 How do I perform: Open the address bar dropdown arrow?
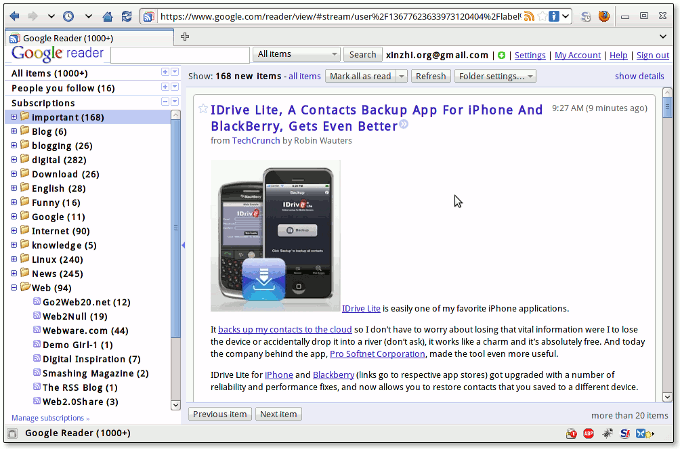(x=566, y=16)
